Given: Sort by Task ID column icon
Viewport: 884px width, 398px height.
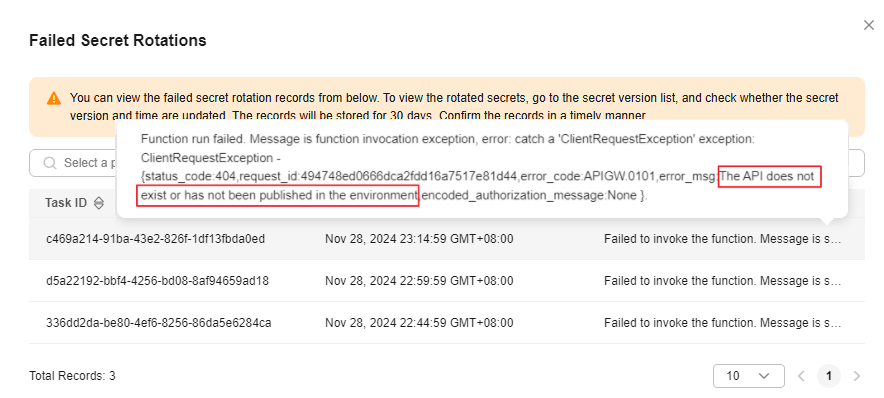Looking at the screenshot, I should click(99, 203).
